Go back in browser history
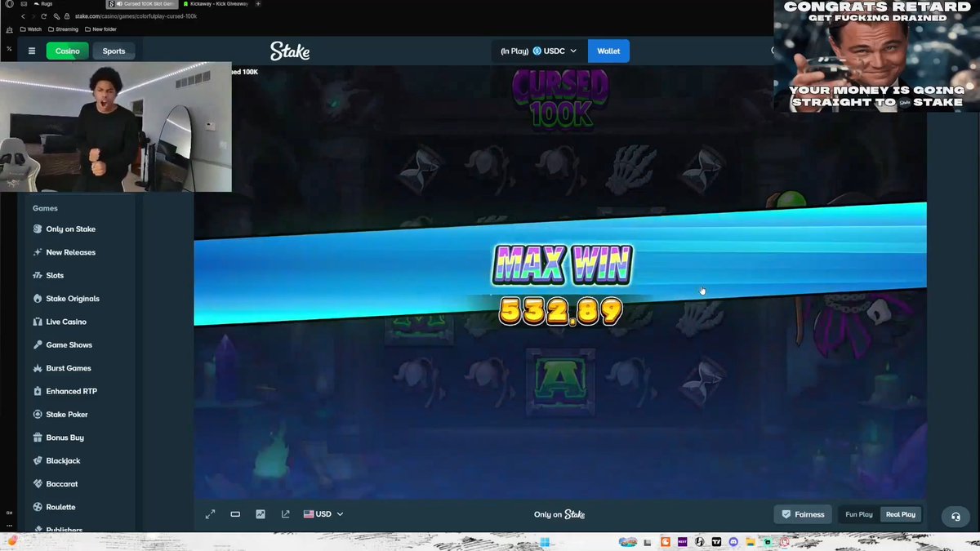This screenshot has width=980, height=551. 22,16
